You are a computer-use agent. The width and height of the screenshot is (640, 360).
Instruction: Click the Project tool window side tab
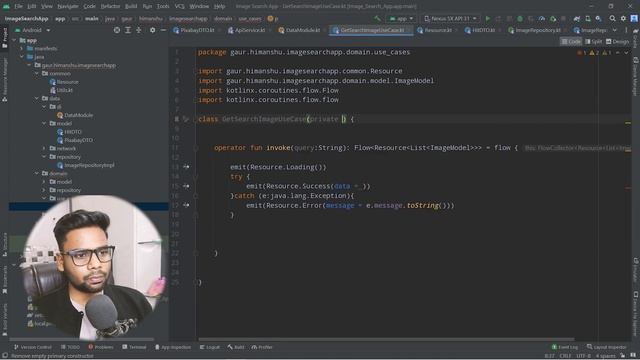[4, 38]
